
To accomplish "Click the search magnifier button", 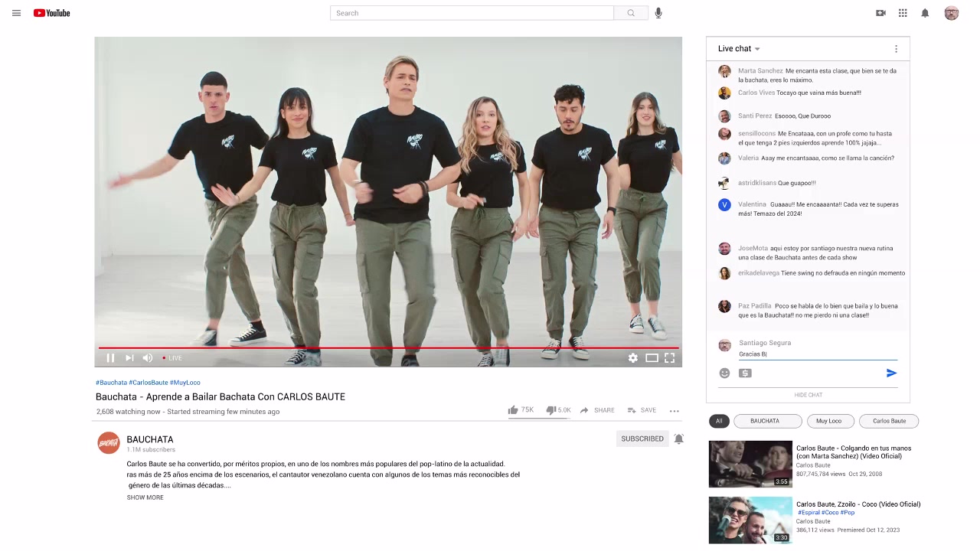I will 631,13.
